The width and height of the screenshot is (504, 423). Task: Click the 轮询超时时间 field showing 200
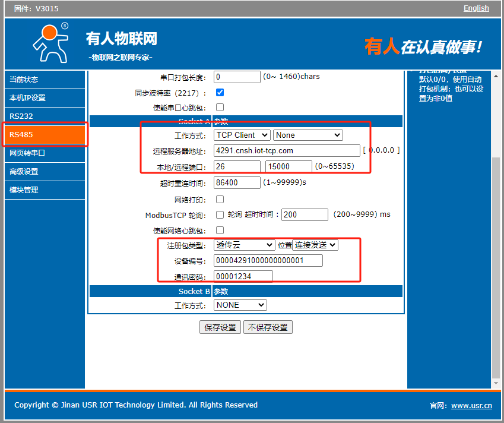tap(305, 214)
